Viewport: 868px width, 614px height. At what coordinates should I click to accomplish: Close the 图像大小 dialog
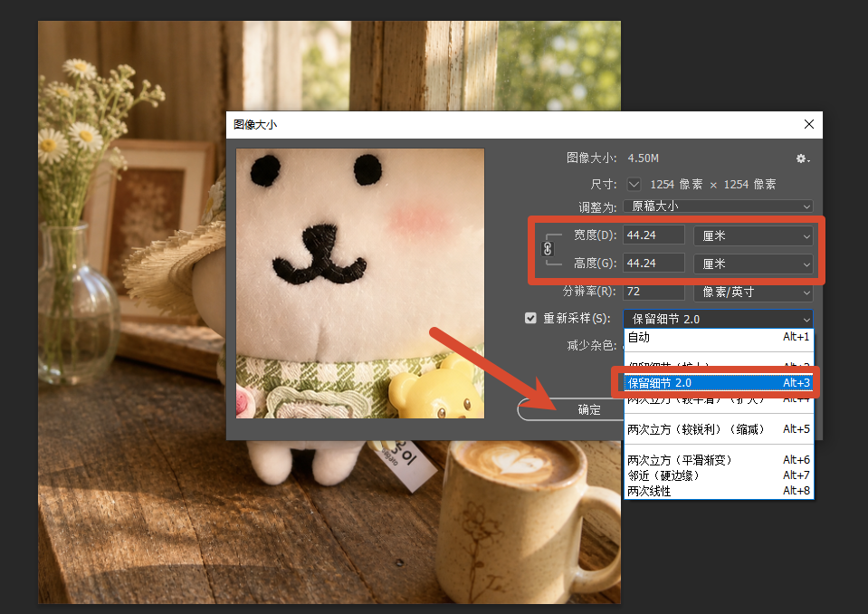[x=809, y=124]
